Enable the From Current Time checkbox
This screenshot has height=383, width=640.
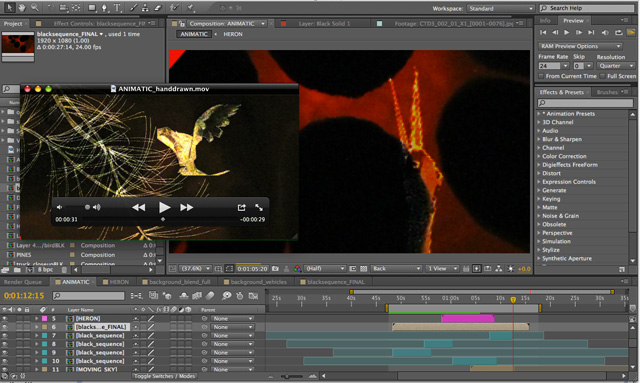click(541, 76)
